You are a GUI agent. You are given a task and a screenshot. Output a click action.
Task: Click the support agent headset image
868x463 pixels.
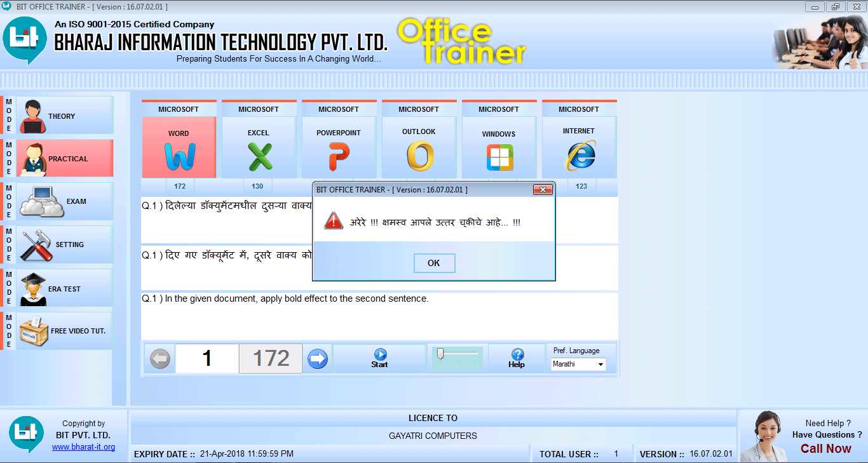click(764, 436)
